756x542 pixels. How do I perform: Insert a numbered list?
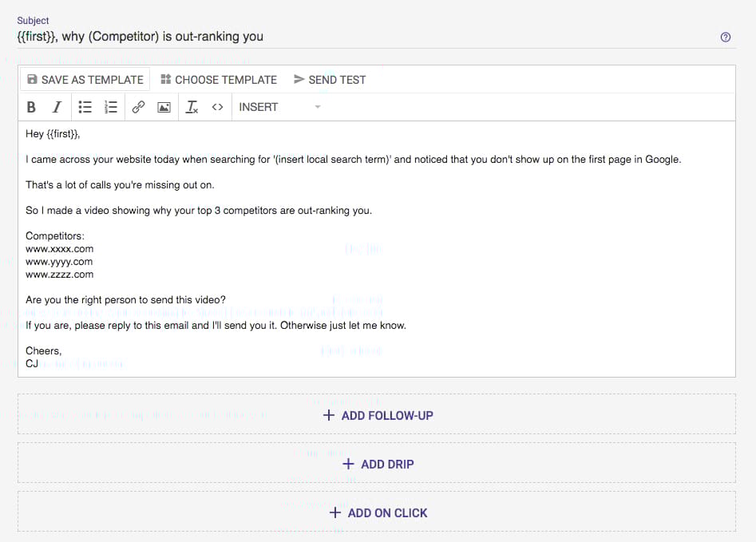(111, 107)
